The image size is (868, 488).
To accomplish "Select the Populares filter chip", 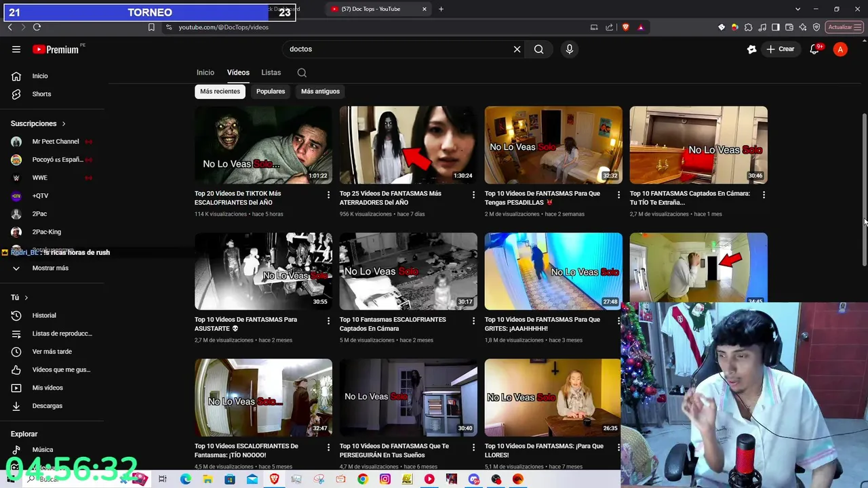I will click(271, 91).
